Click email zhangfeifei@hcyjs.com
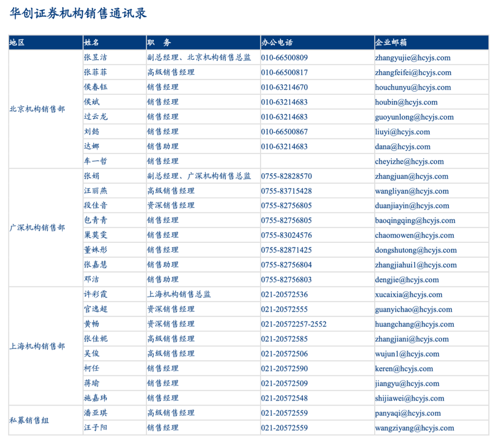This screenshot has width=496, height=448. pos(413,73)
